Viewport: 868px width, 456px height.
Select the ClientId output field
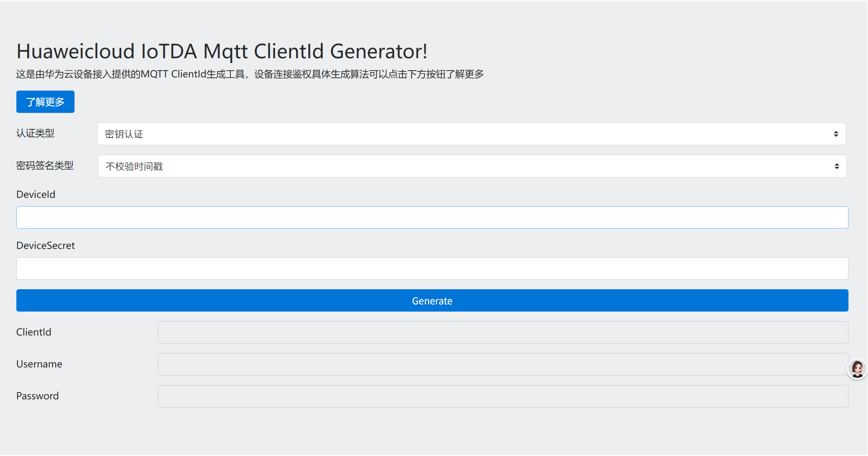point(503,332)
